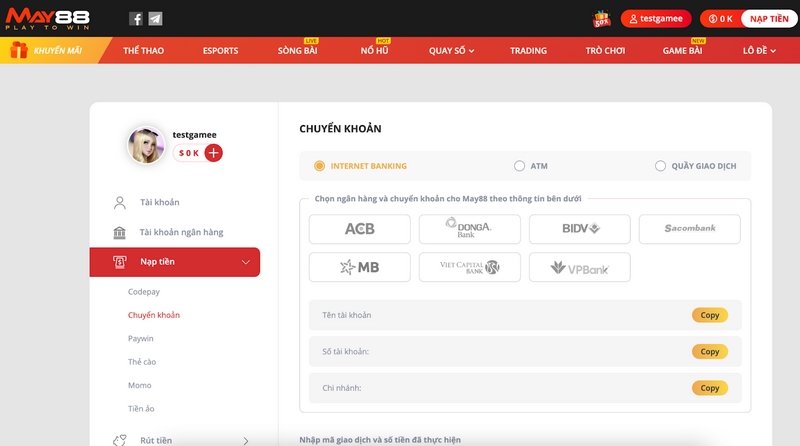Select the VPBank logo
Screen dimensions: 800x446
579,267
